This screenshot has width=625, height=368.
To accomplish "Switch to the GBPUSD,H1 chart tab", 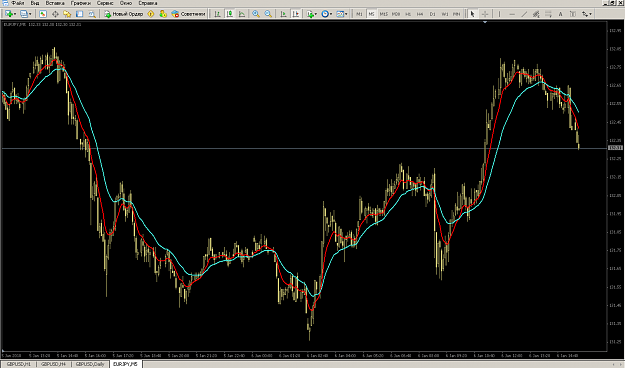I will [x=19, y=364].
